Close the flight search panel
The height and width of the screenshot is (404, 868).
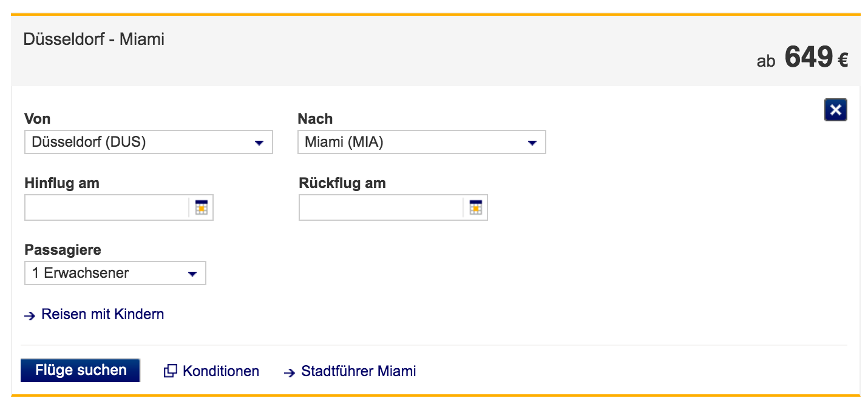pos(835,110)
